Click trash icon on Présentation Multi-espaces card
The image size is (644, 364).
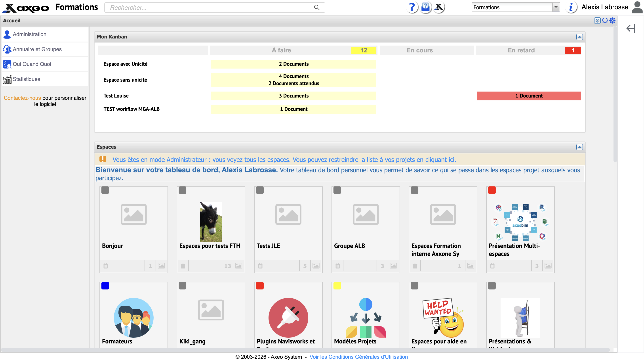[492, 266]
